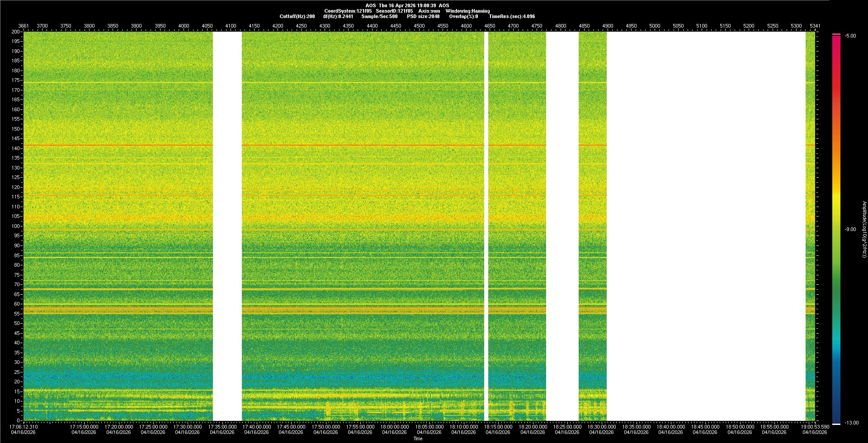
Task: Click the 17:30:00.000 time axis label
Action: tap(188, 426)
